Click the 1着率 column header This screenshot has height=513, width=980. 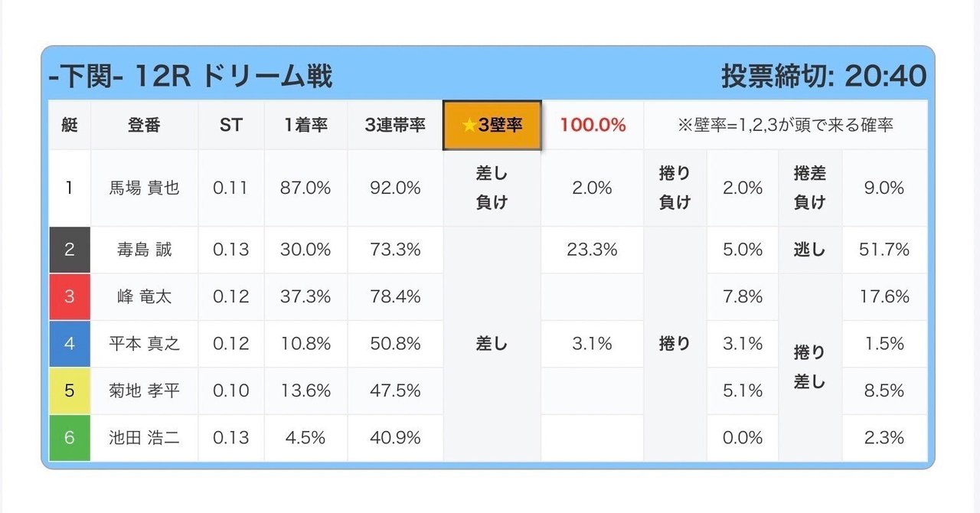[305, 125]
